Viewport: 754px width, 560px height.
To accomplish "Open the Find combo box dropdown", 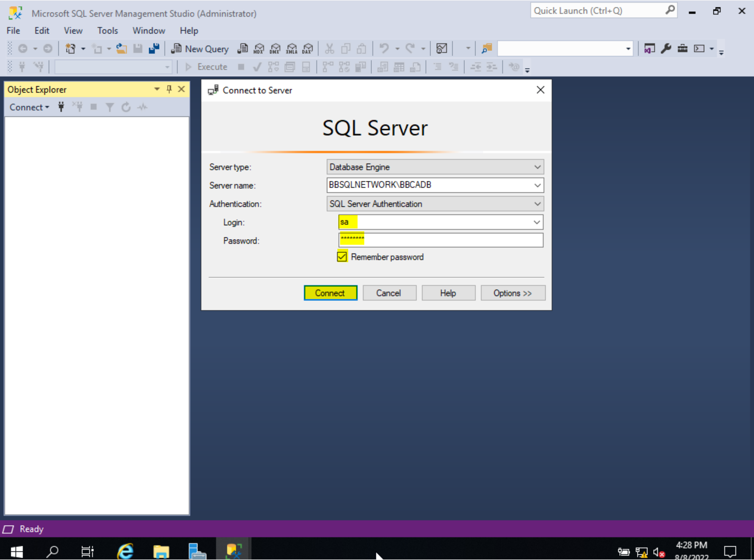I will tap(628, 49).
